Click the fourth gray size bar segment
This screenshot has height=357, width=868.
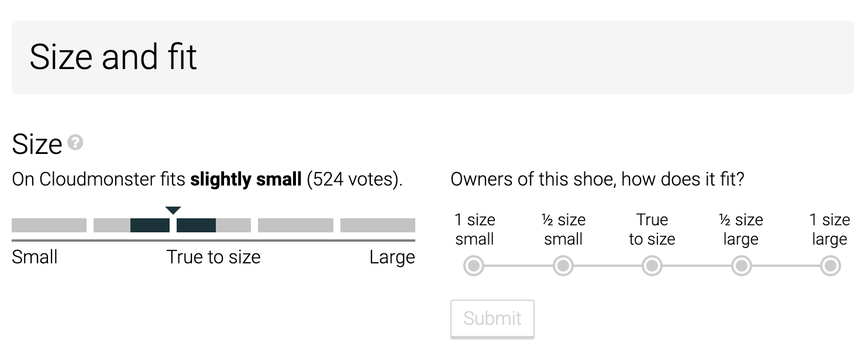(295, 225)
